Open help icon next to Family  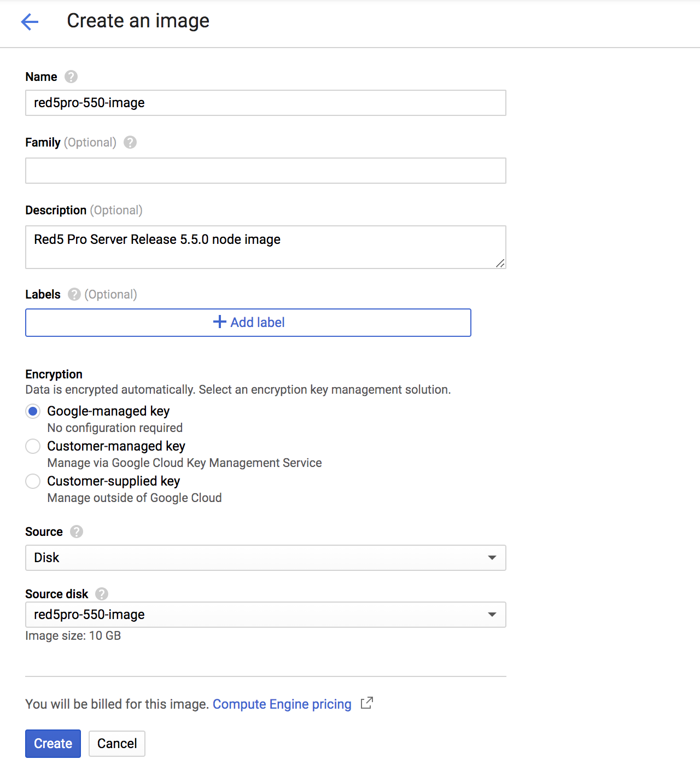pos(130,142)
